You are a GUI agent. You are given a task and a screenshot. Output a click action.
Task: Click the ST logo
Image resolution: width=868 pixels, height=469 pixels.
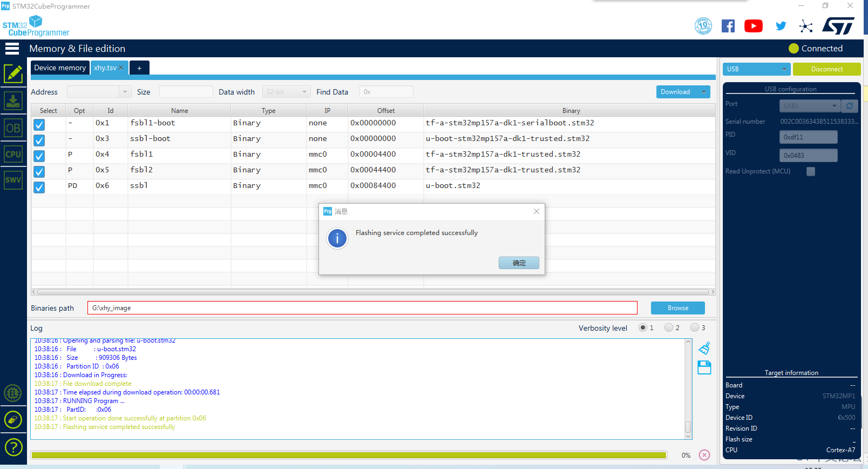coord(838,25)
